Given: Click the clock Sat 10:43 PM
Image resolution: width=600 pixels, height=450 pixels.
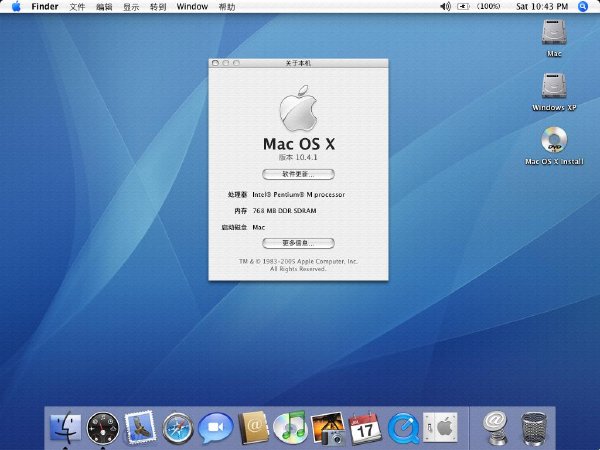Looking at the screenshot, I should tap(542, 7).
